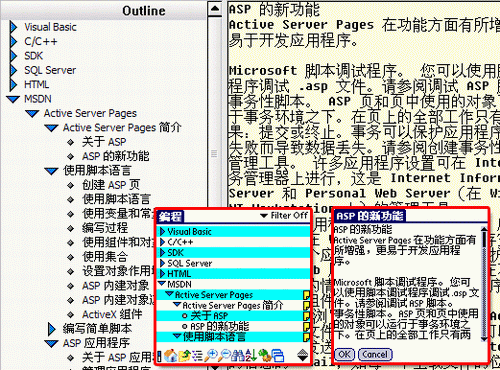The image size is (500, 370).
Task: Tap the outline levels list icon in toolbar
Action: tap(197, 356)
